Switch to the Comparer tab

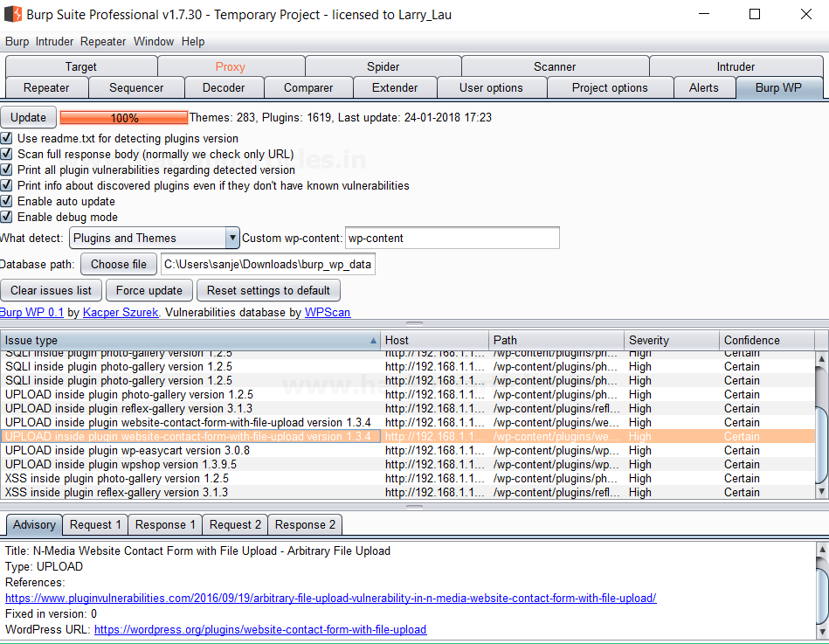(x=308, y=87)
